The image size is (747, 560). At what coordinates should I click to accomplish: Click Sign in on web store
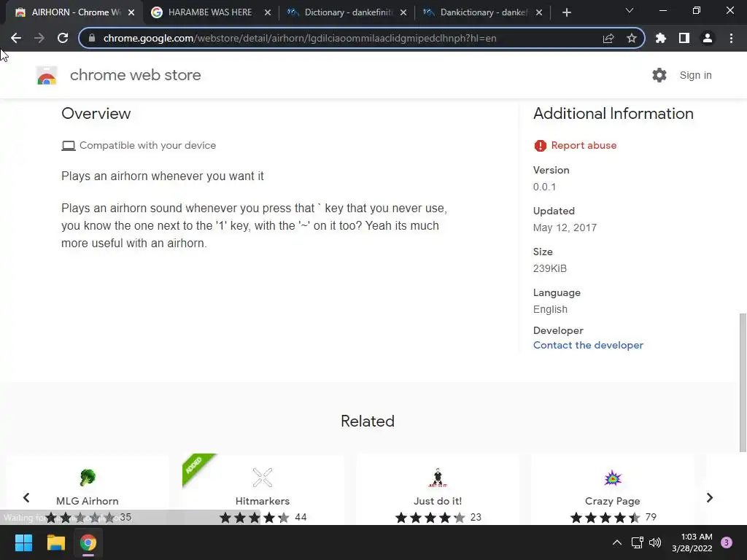[x=695, y=75]
